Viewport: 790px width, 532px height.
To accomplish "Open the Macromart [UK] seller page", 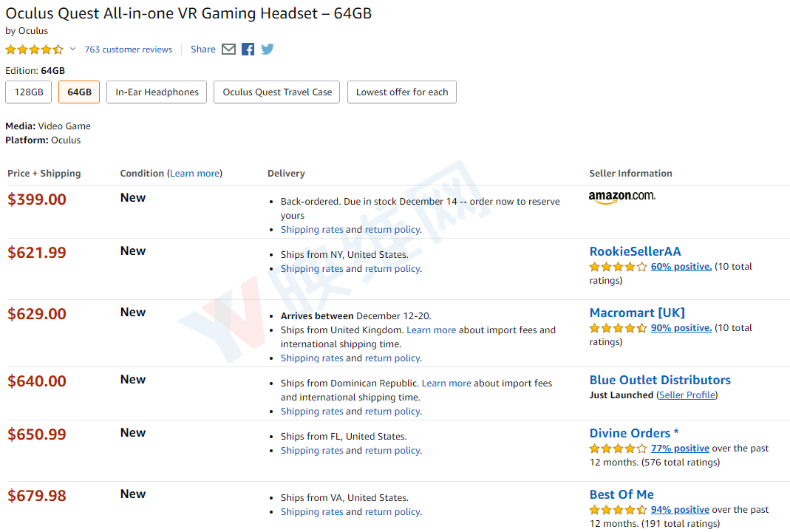I will coord(637,313).
